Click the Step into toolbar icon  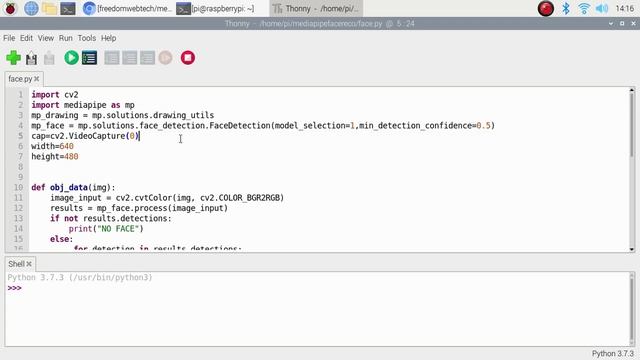pos(130,58)
